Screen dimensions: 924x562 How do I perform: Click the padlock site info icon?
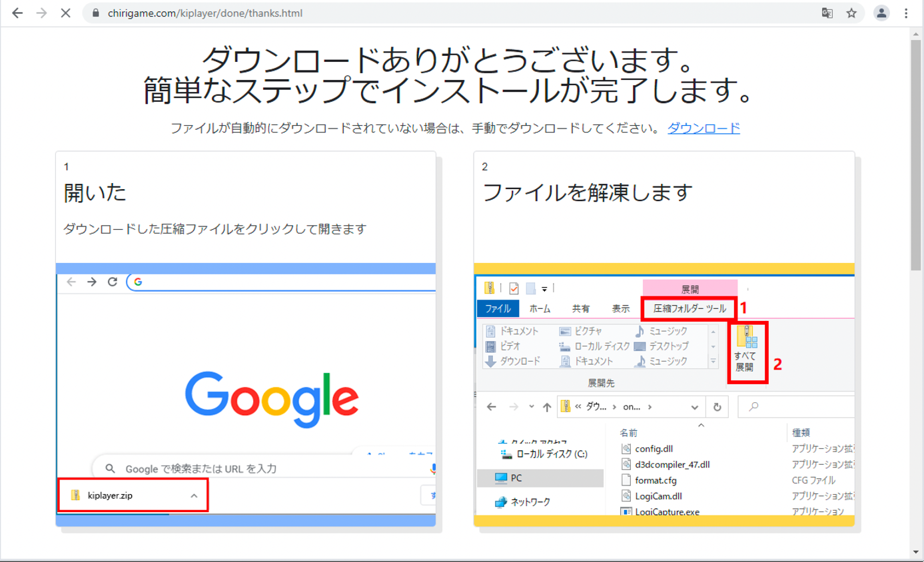pos(95,13)
